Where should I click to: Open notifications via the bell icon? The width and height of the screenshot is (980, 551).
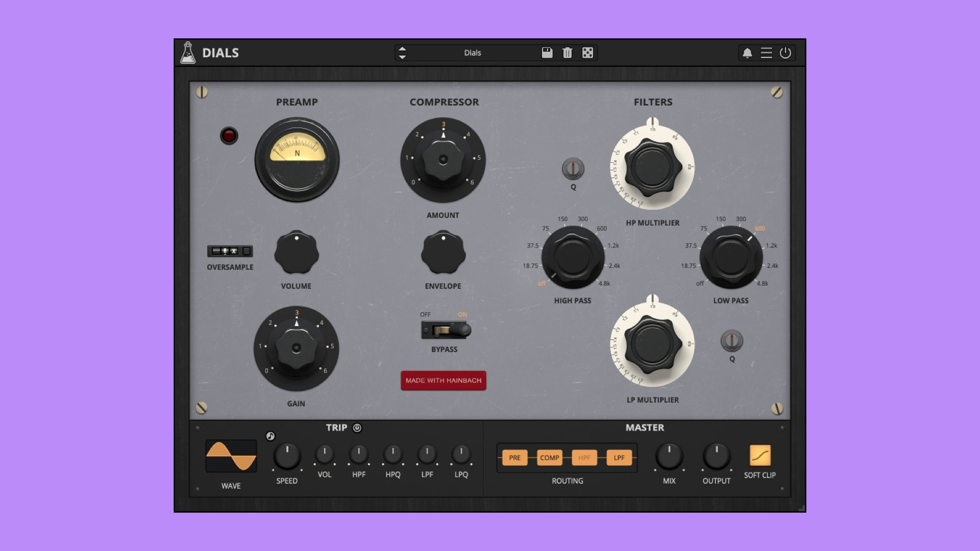748,53
